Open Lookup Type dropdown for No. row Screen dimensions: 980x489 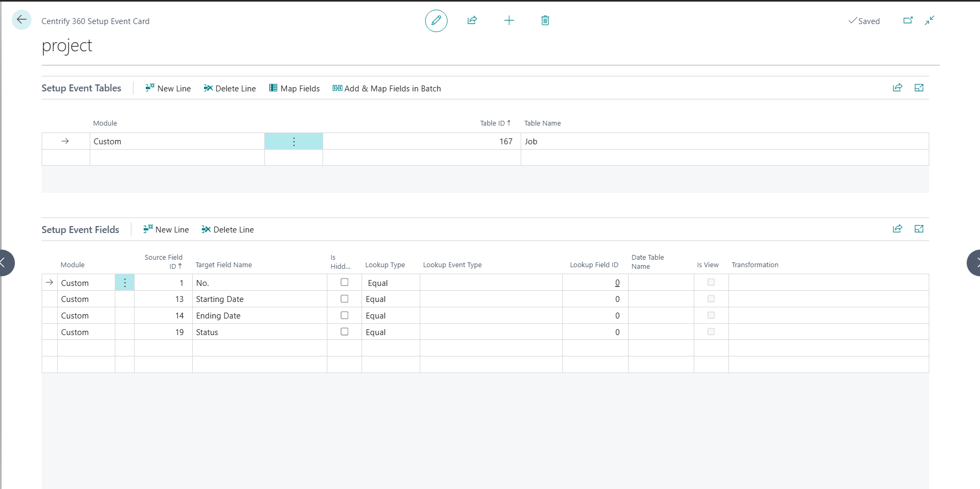tap(391, 283)
